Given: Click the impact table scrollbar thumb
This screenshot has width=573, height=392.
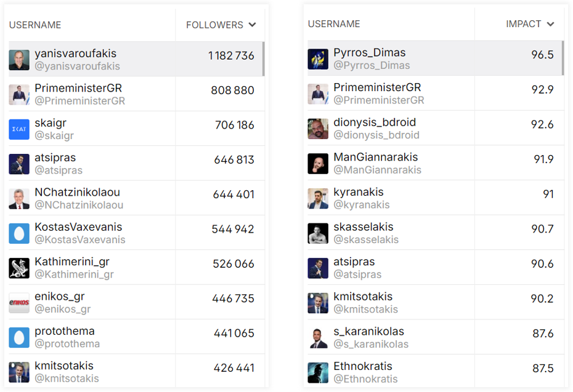Looking at the screenshot, I should [x=563, y=58].
